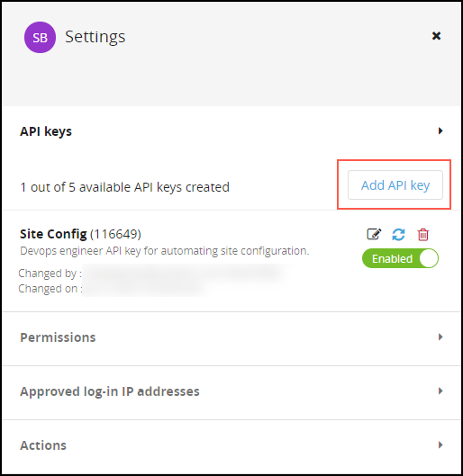This screenshot has height=476, width=463.
Task: Select the Site Config key name
Action: point(53,234)
